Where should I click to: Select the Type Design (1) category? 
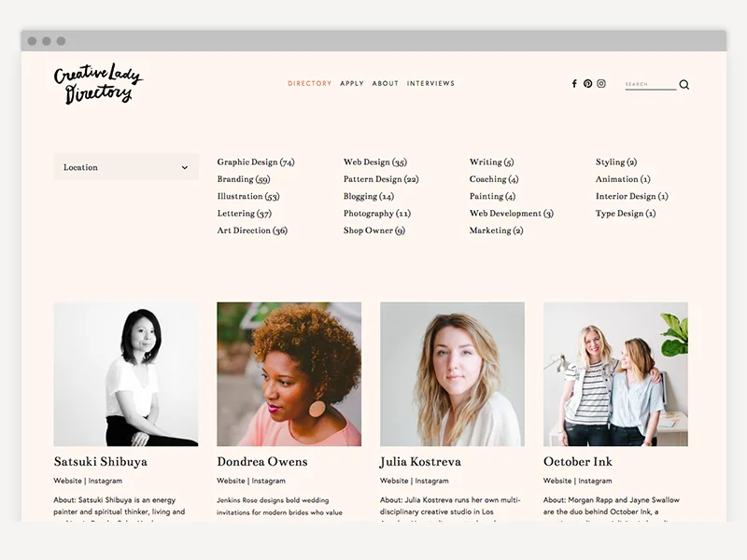pyautogui.click(x=626, y=214)
